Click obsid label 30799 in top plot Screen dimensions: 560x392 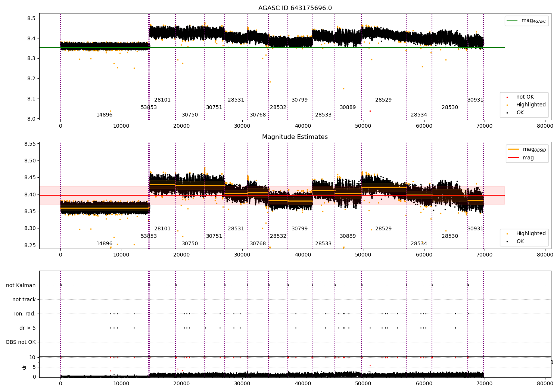pos(299,100)
